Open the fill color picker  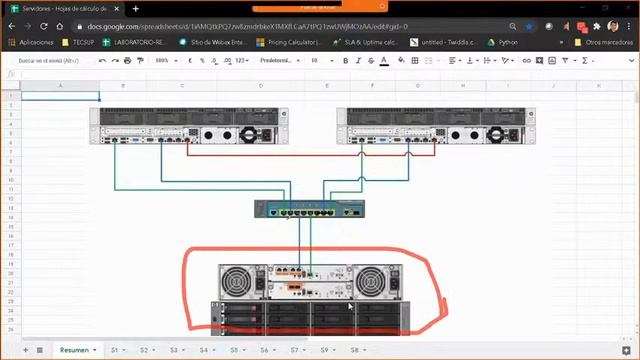pos(401,60)
